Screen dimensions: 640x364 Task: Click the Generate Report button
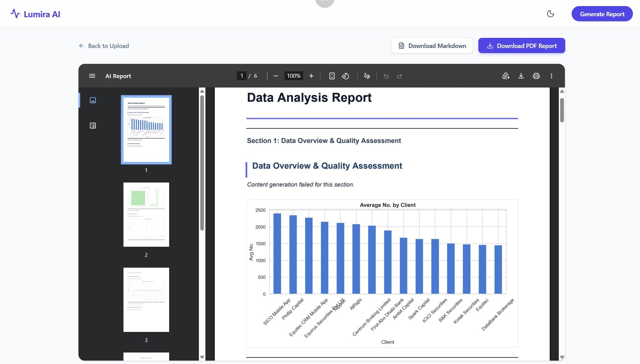point(602,14)
